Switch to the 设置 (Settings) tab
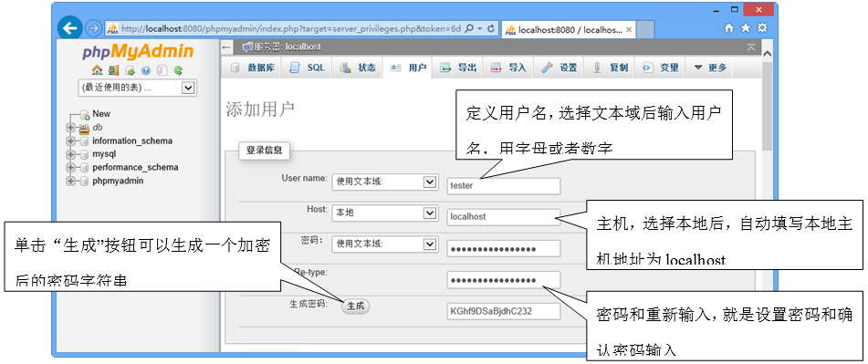The image size is (868, 364). point(559,68)
